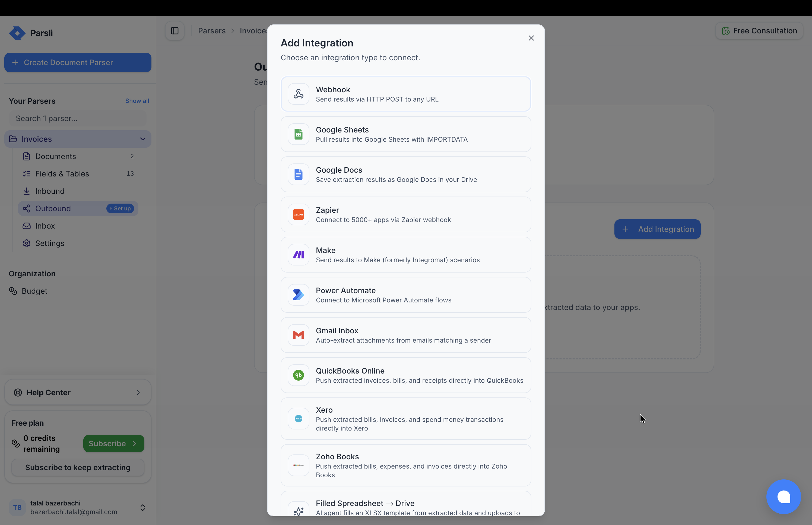The width and height of the screenshot is (812, 525).
Task: Click the Parsli logo icon
Action: tap(17, 33)
